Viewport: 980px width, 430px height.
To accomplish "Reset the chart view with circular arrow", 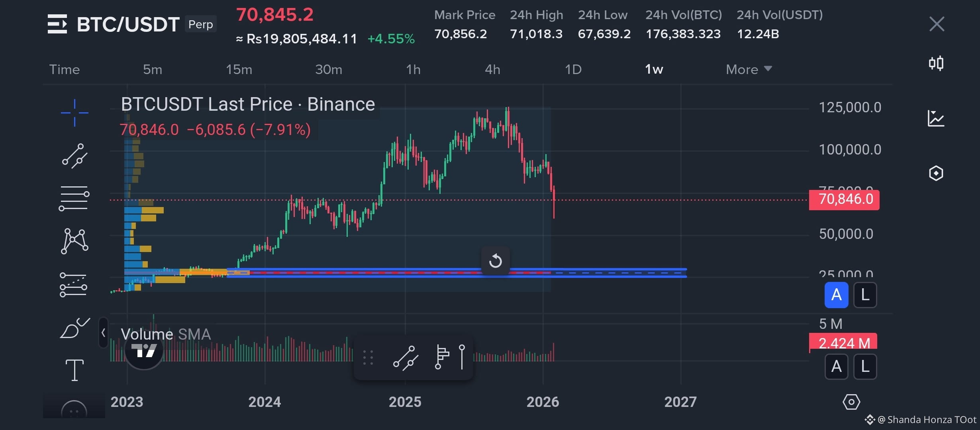I will click(x=495, y=261).
